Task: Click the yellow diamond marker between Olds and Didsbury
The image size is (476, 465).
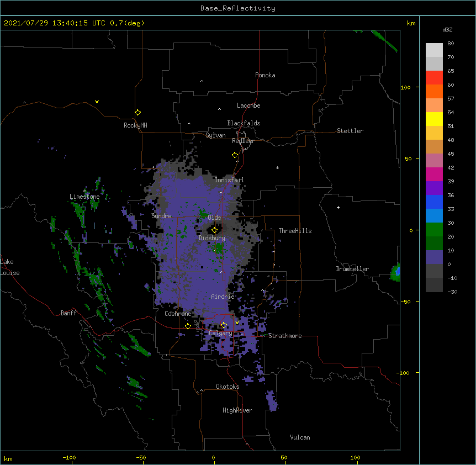Action: (214, 230)
